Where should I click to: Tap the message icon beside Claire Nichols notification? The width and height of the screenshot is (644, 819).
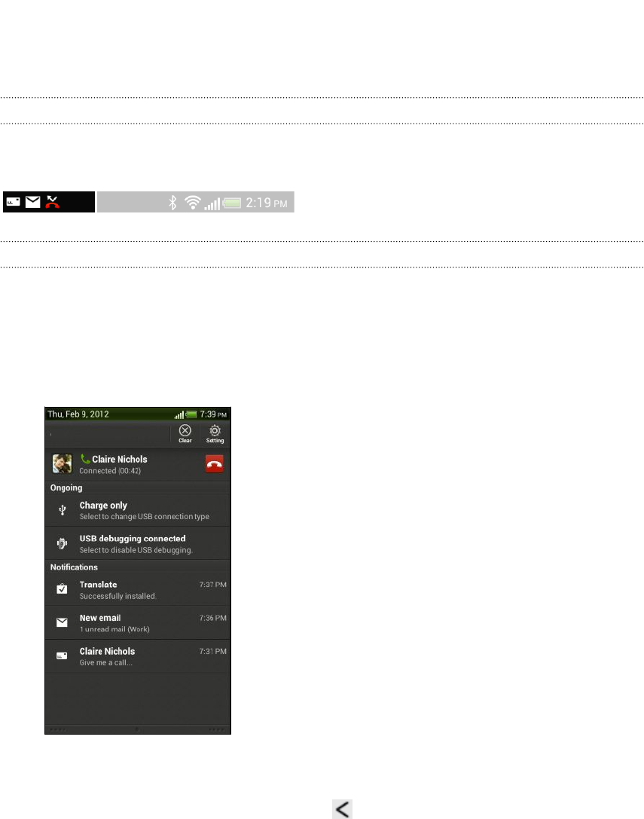[63, 656]
